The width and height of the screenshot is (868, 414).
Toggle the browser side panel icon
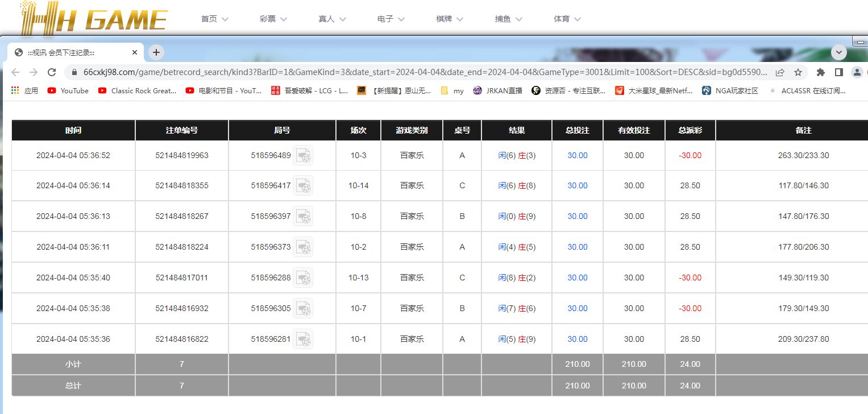click(x=838, y=72)
